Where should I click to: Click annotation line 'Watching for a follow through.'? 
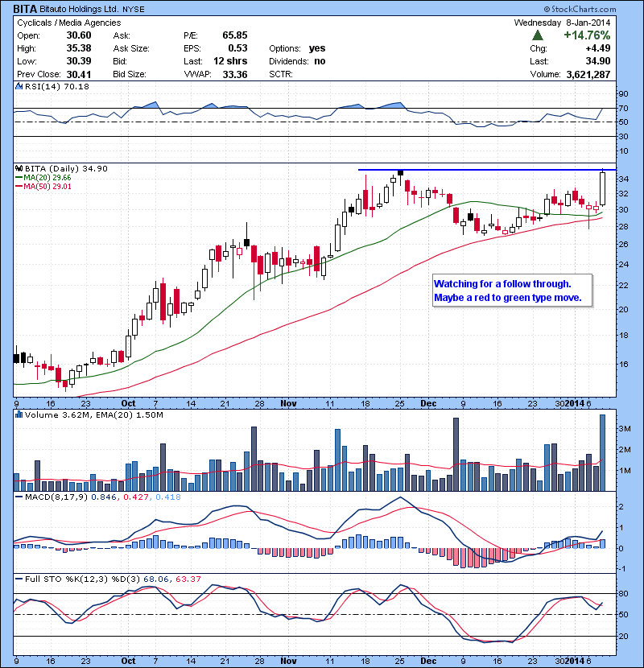point(502,284)
